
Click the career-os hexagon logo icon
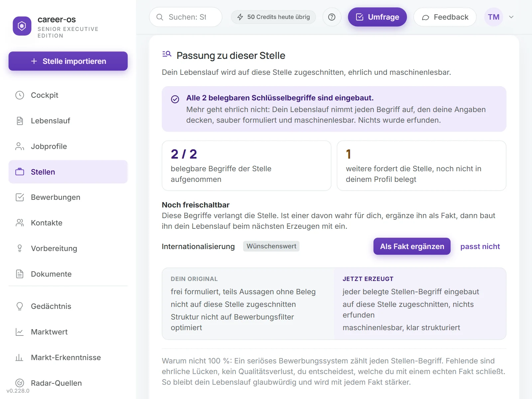point(22,26)
